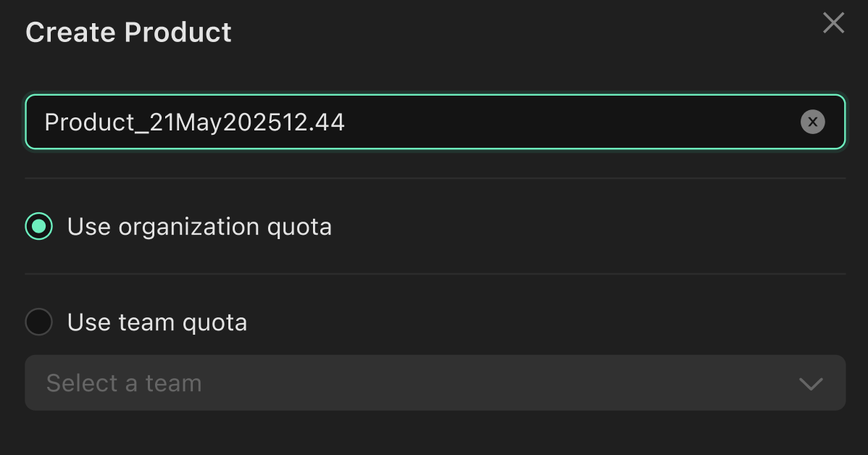868x455 pixels.
Task: Close the Create Product dialog
Action: [x=833, y=23]
